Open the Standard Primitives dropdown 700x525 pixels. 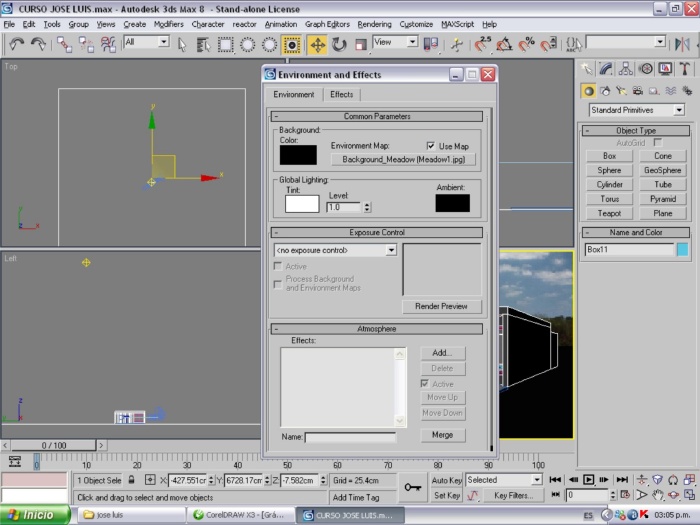point(679,110)
